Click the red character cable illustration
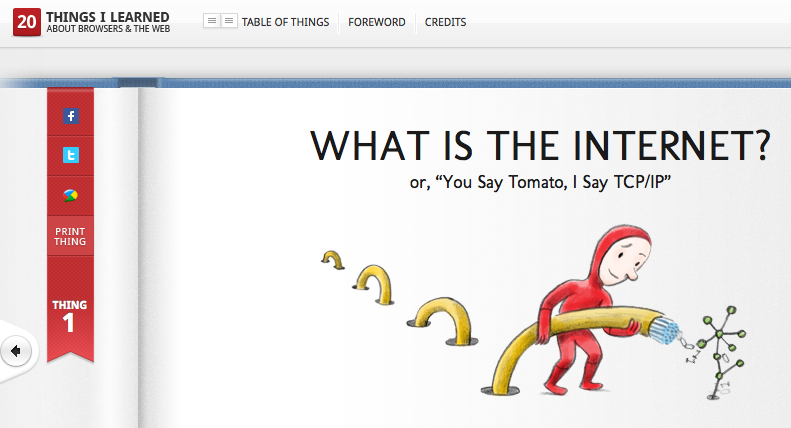Screen dimensions: 791x428 click(534, 313)
